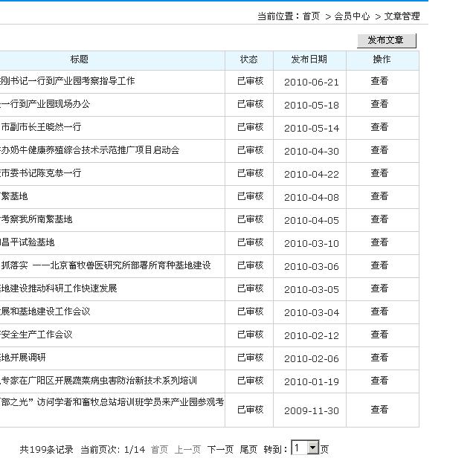
Task: Open 查看 for the 2010-02-12 entry
Action: coord(379,335)
